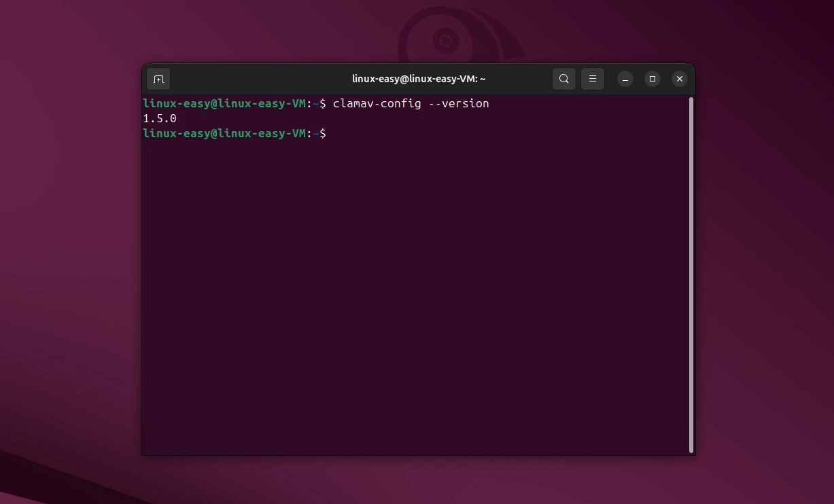
Task: Click the scrollbar on the right edge
Action: 689,272
